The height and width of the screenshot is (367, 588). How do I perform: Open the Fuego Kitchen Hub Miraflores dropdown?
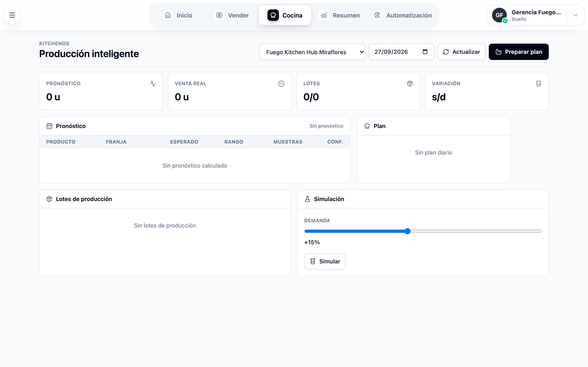pyautogui.click(x=312, y=52)
